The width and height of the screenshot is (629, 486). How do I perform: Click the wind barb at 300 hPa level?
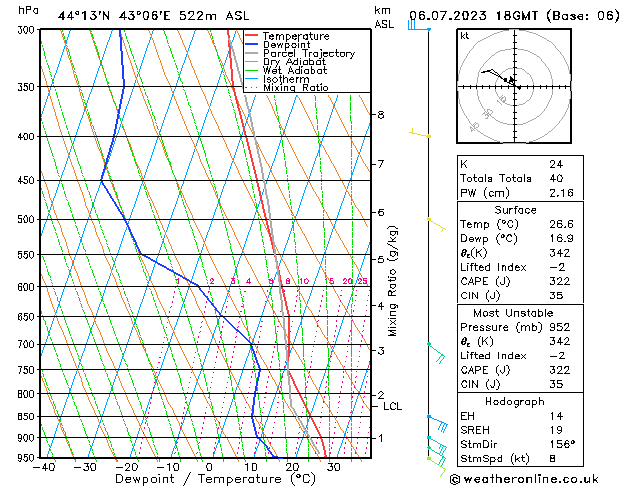pyautogui.click(x=419, y=26)
